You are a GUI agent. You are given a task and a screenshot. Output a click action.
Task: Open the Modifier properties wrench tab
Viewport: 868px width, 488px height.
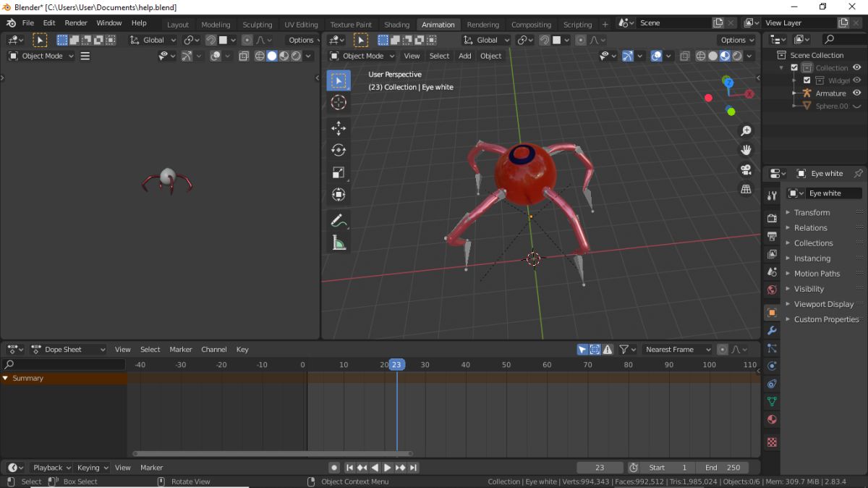pyautogui.click(x=772, y=331)
